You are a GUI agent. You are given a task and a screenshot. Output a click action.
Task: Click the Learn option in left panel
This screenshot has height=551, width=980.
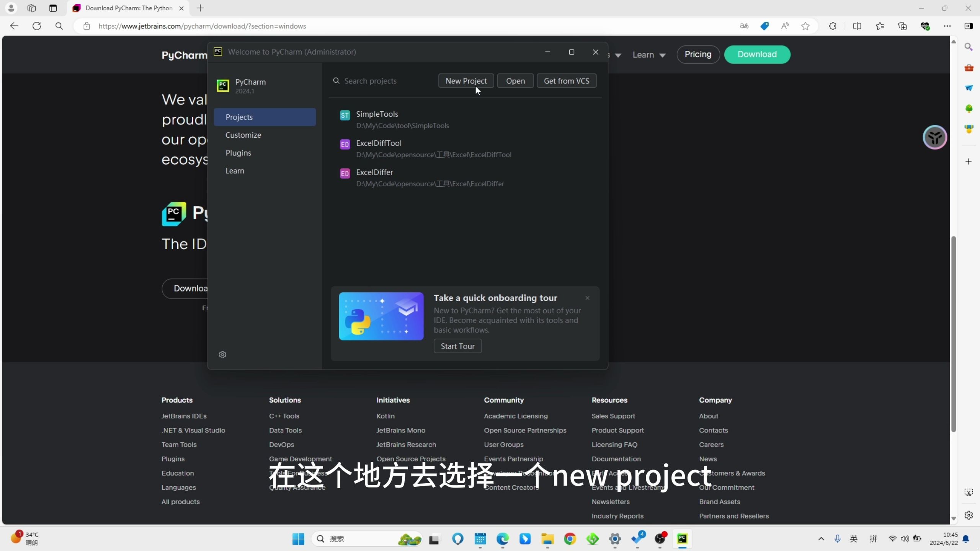click(x=235, y=170)
